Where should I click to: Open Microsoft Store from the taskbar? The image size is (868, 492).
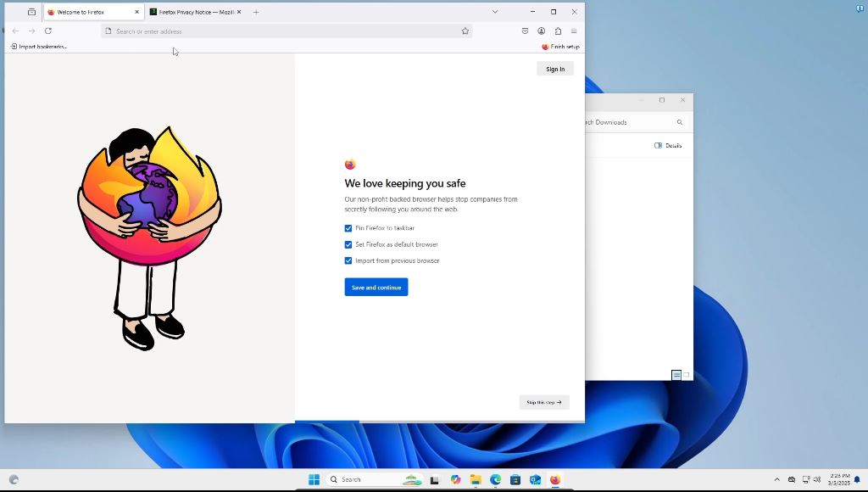[x=515, y=480]
